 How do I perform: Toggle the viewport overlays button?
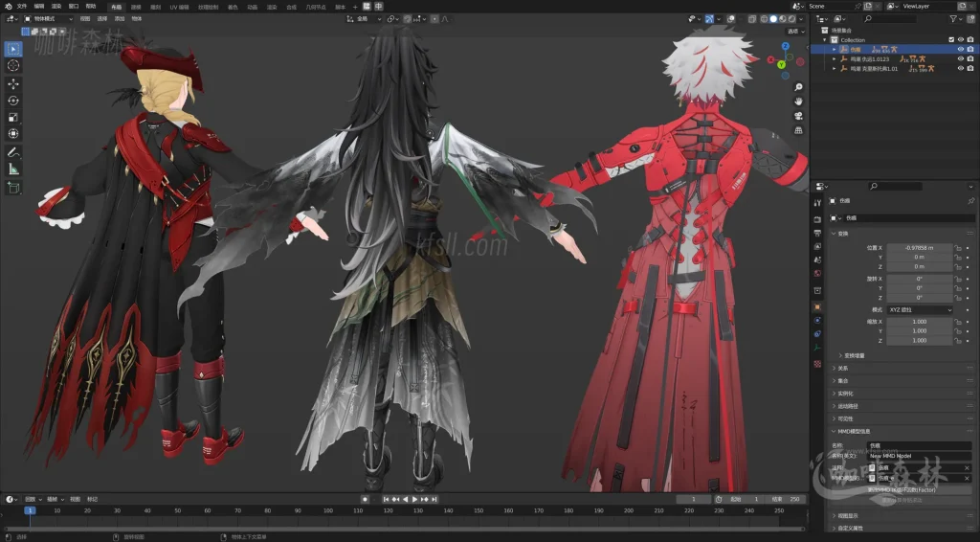pos(731,19)
